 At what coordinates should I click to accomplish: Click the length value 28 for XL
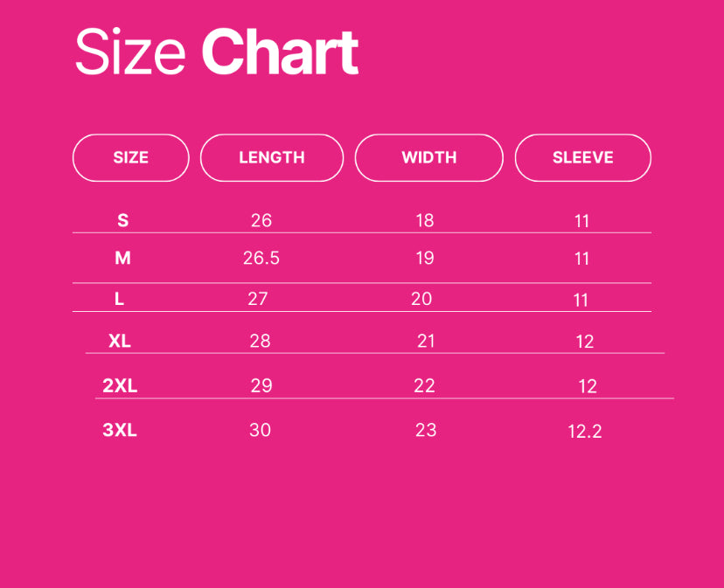click(x=260, y=341)
